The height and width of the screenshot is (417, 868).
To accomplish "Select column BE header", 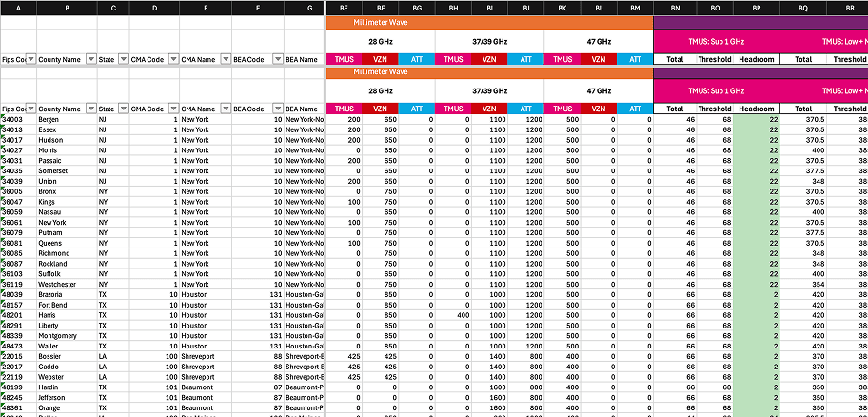I will [x=345, y=8].
